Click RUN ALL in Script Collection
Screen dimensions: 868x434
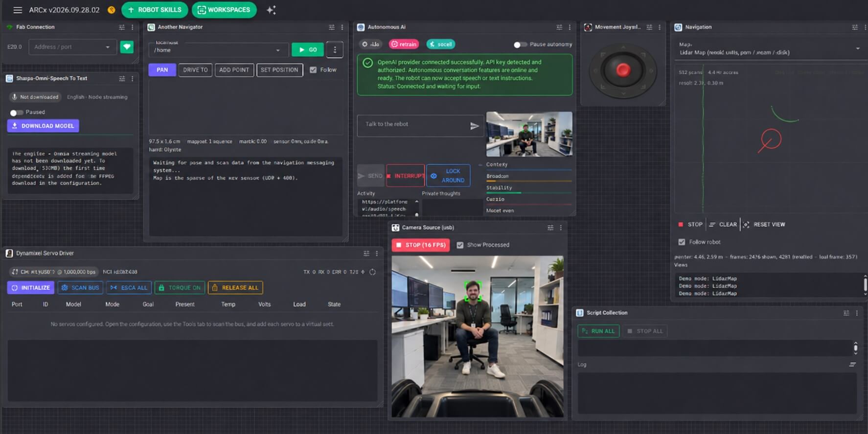click(x=598, y=331)
